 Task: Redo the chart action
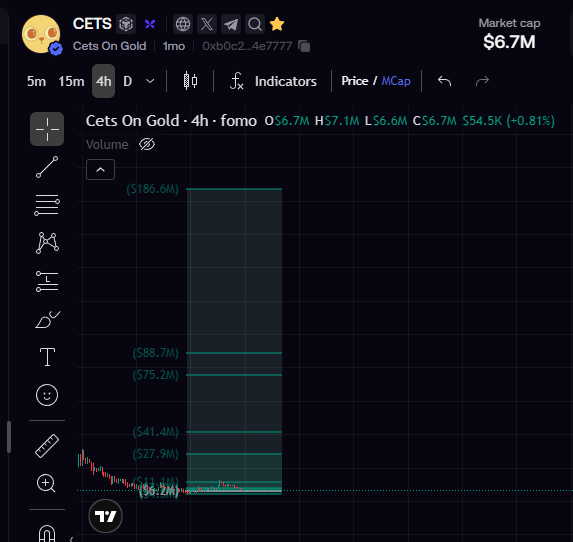point(482,81)
